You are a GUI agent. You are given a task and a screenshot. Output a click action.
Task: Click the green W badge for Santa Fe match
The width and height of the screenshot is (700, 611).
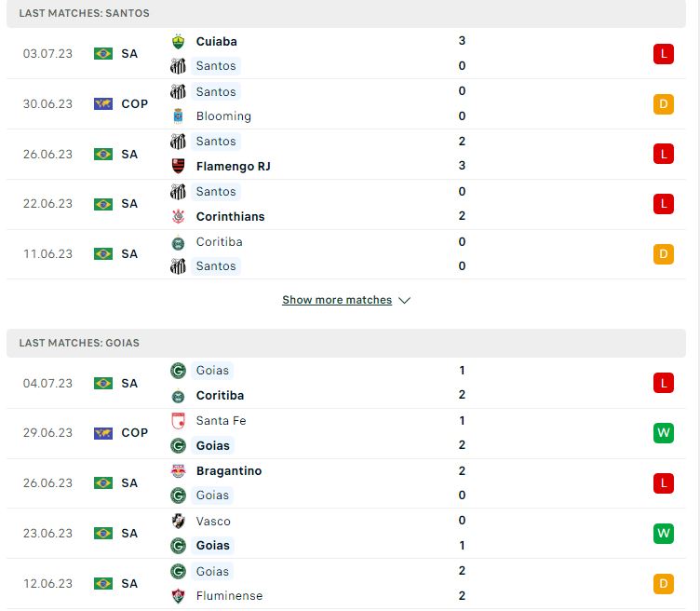(x=664, y=433)
